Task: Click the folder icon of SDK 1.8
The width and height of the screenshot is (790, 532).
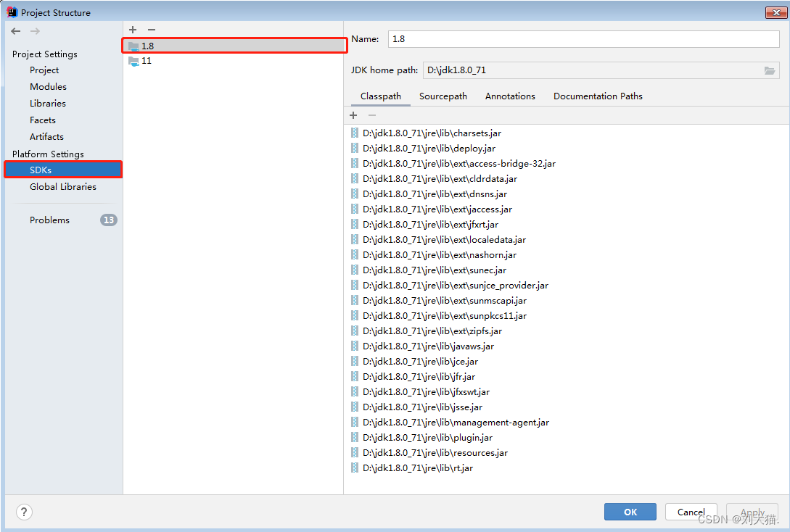Action: [133, 46]
